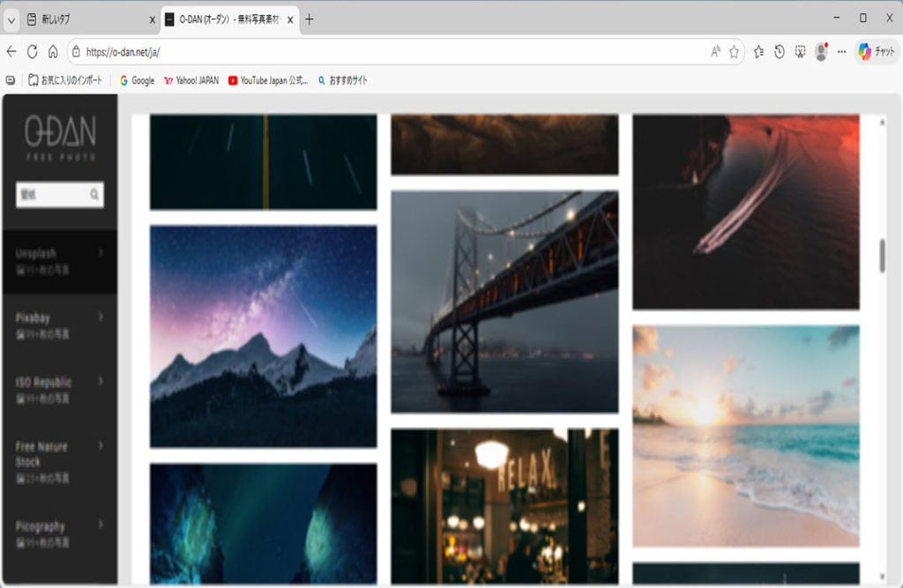This screenshot has width=903, height=588.
Task: Open the Copilot chat button
Action: (x=875, y=52)
